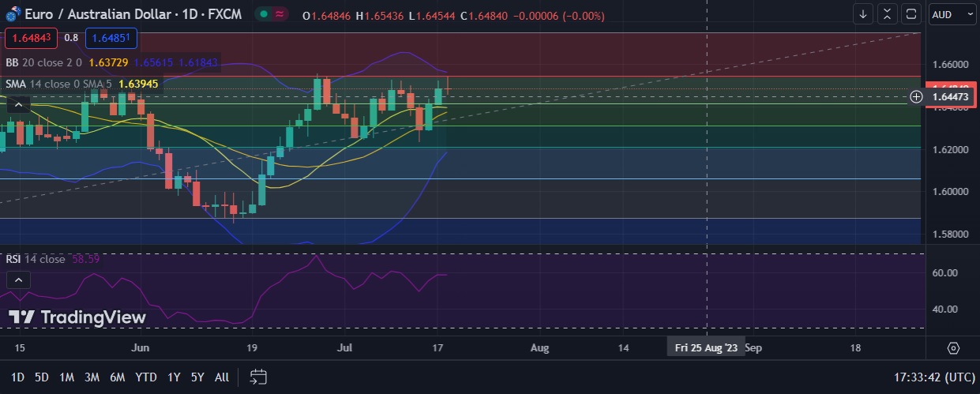
Task: Click the SMA value 1.63945
Action: pos(138,83)
